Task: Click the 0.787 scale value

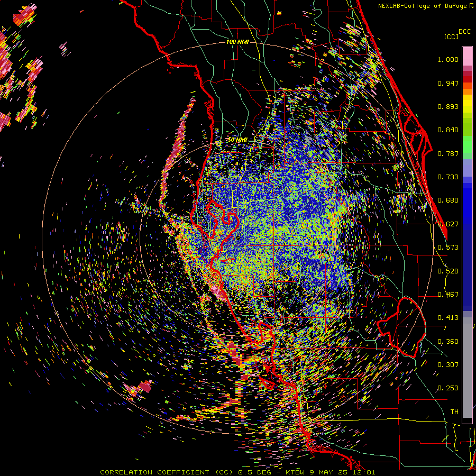Action: 448,153
